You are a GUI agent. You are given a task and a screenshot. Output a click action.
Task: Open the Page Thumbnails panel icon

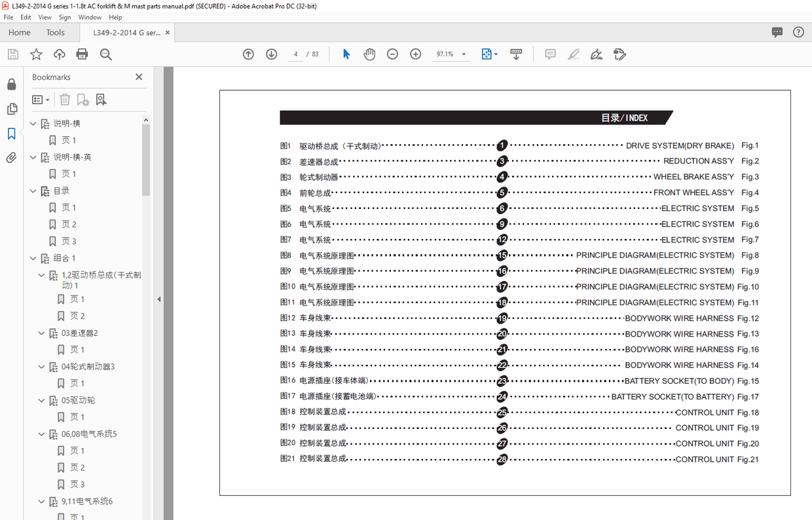tap(11, 109)
